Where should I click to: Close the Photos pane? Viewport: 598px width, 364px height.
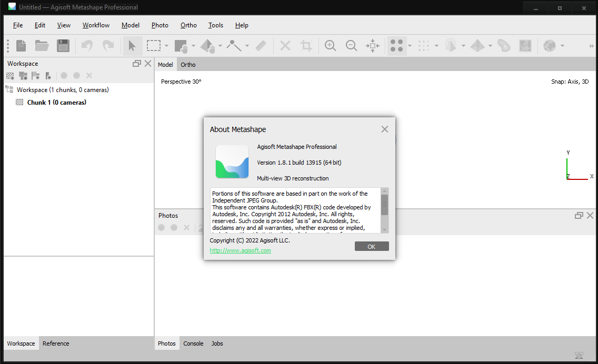pos(590,215)
